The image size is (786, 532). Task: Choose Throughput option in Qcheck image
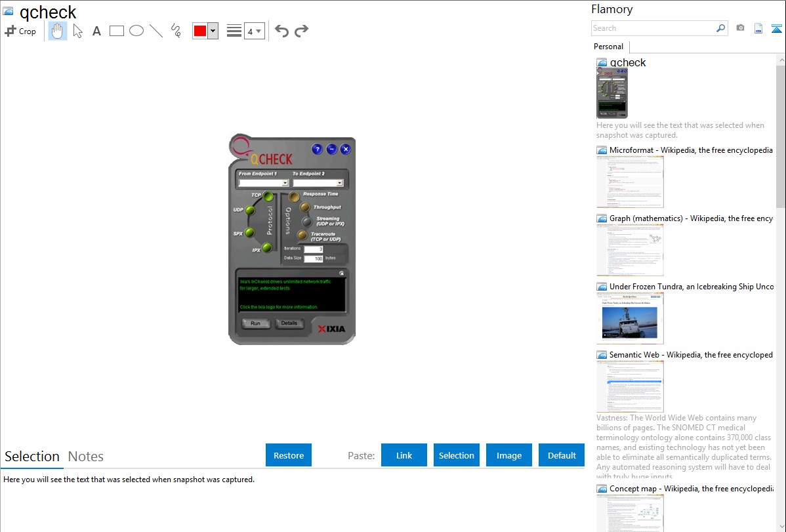(x=305, y=207)
